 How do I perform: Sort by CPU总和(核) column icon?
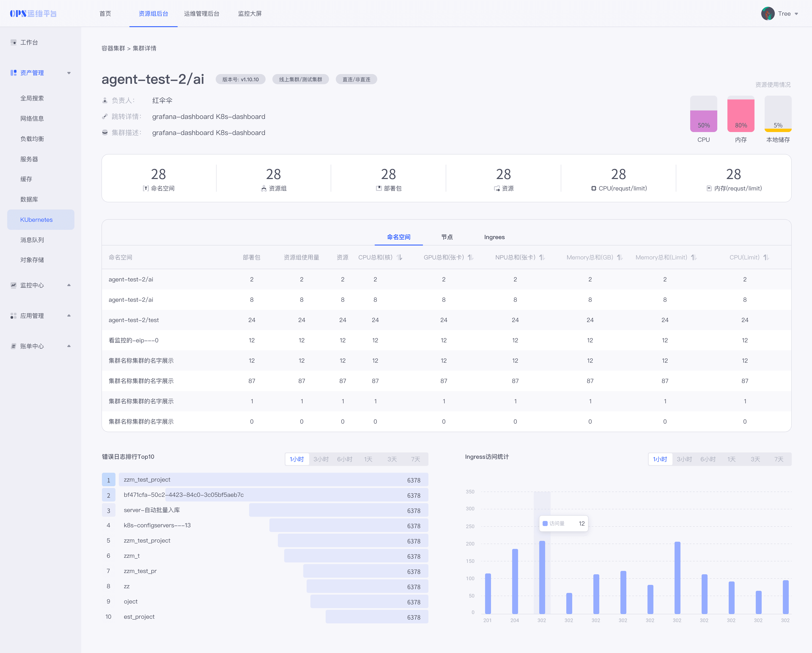tap(400, 257)
